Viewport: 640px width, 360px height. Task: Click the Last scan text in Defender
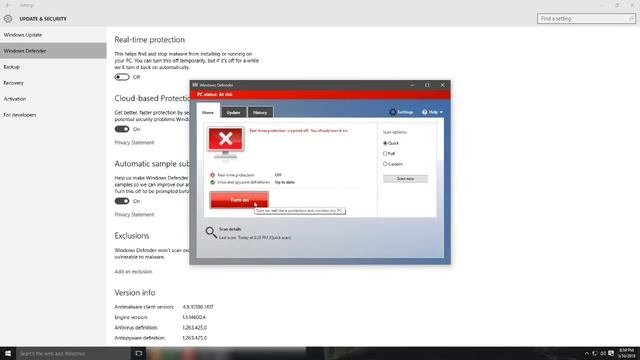[255, 238]
